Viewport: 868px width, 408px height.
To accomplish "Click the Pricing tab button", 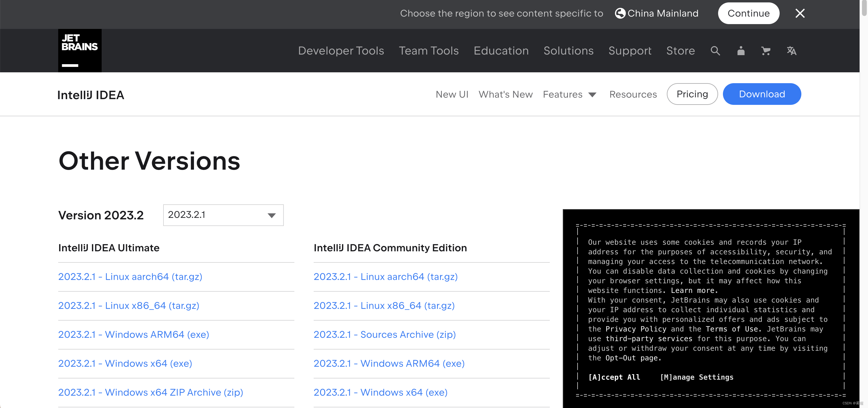I will pos(692,94).
